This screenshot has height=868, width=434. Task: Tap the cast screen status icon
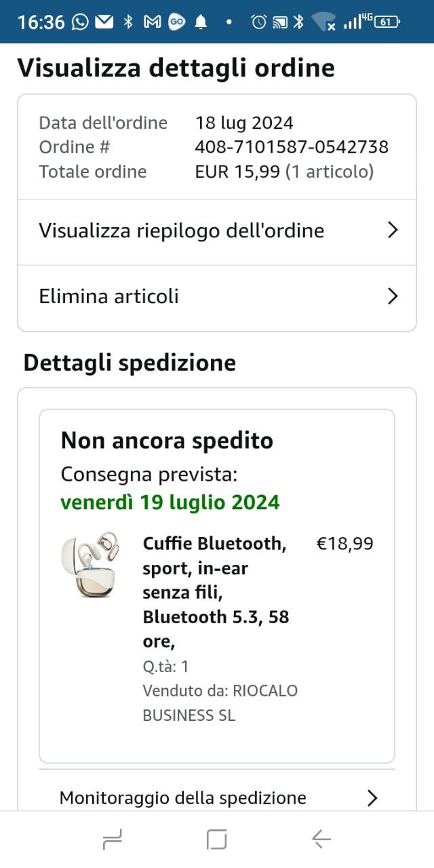tap(279, 22)
